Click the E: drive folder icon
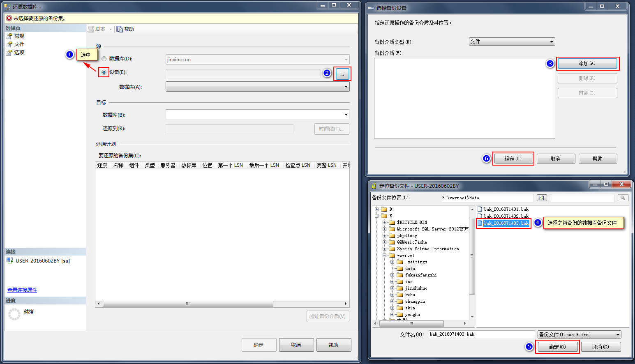The height and width of the screenshot is (364, 635). (x=384, y=216)
